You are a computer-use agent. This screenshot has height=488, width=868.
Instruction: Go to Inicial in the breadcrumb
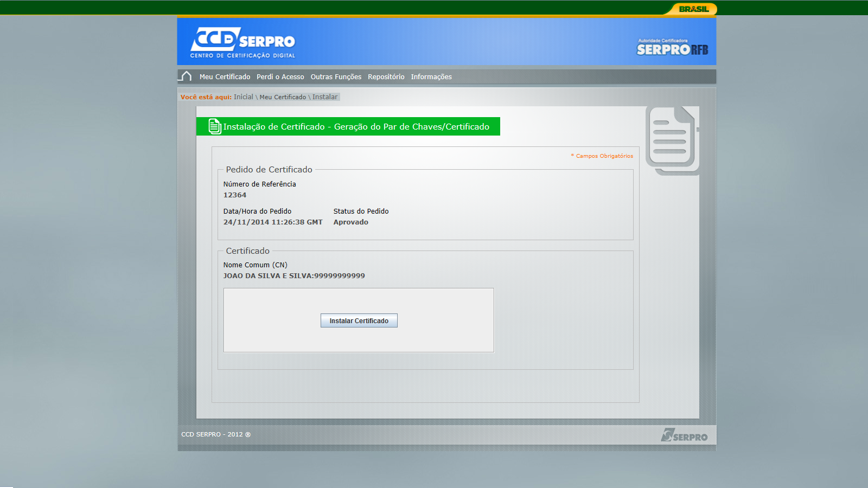click(x=243, y=97)
